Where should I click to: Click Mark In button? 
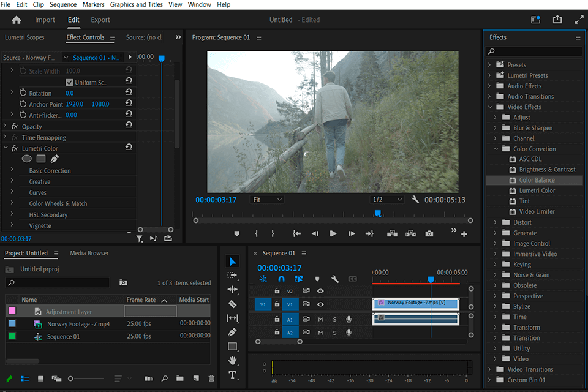[x=257, y=234]
